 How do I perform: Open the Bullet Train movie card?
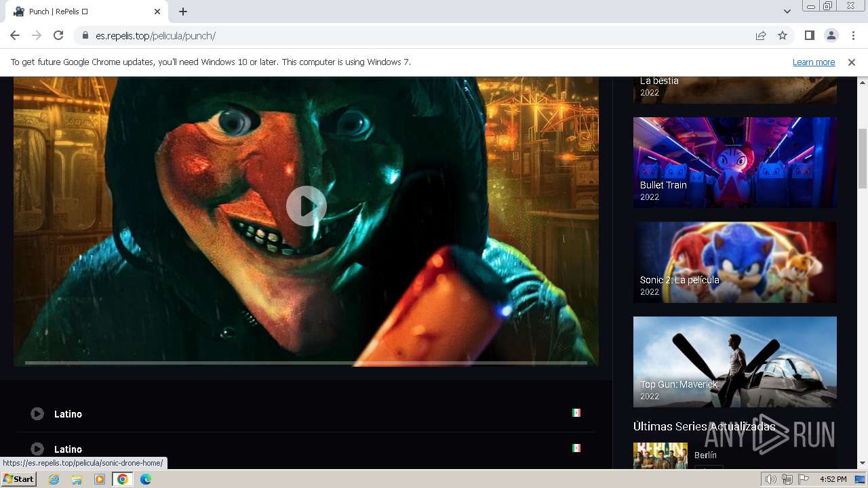[x=734, y=162]
